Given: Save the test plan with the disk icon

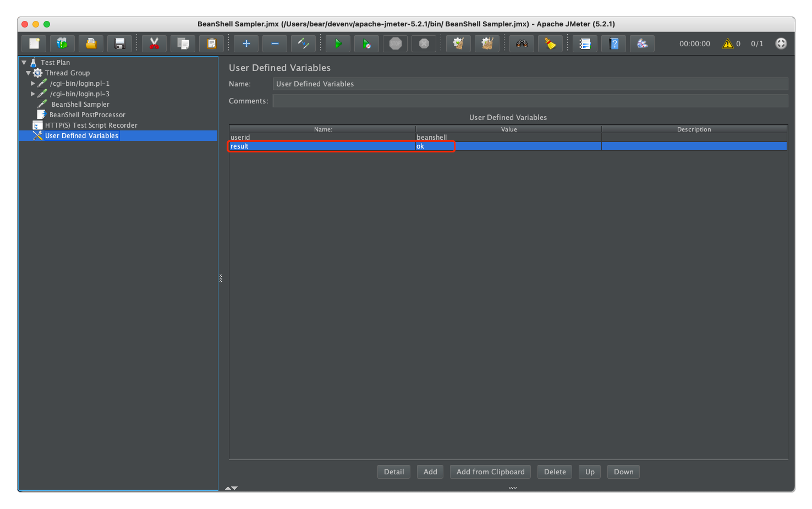Looking at the screenshot, I should tap(120, 43).
